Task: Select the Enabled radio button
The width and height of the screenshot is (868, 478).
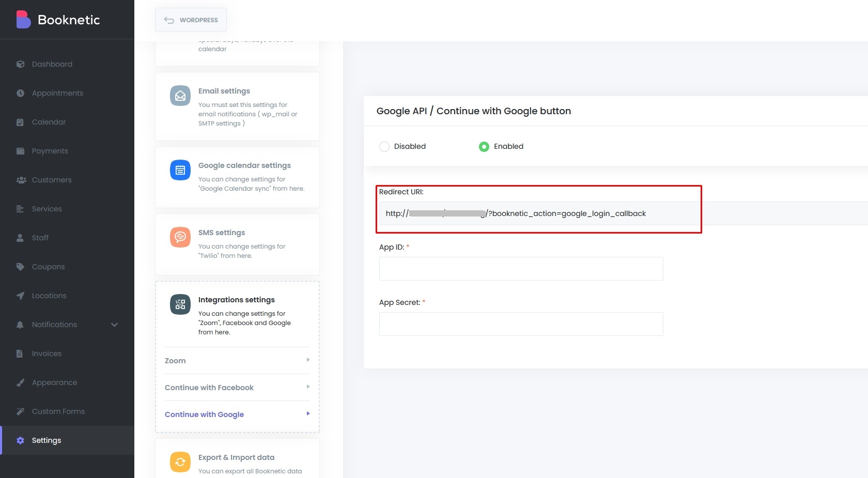Action: [x=484, y=147]
